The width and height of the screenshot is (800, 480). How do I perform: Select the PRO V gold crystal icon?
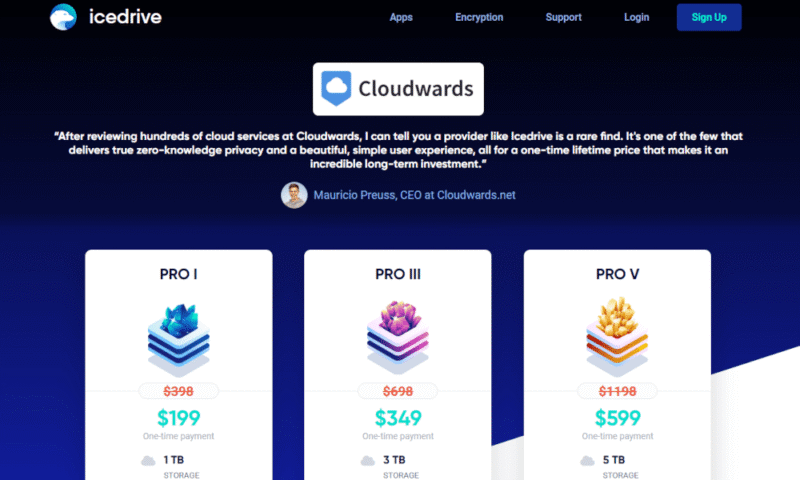pyautogui.click(x=617, y=336)
